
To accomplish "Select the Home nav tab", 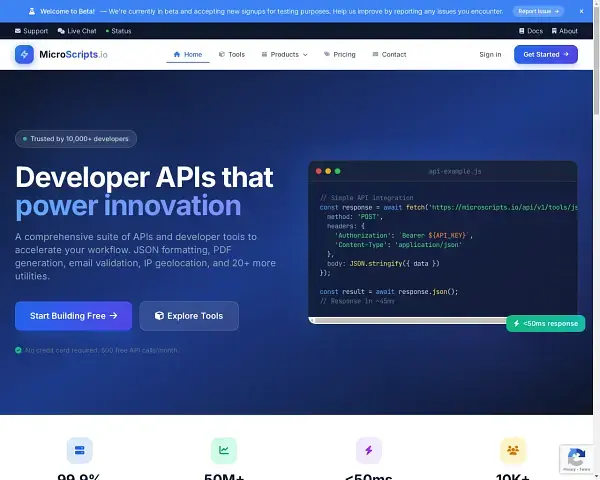I will coord(188,54).
